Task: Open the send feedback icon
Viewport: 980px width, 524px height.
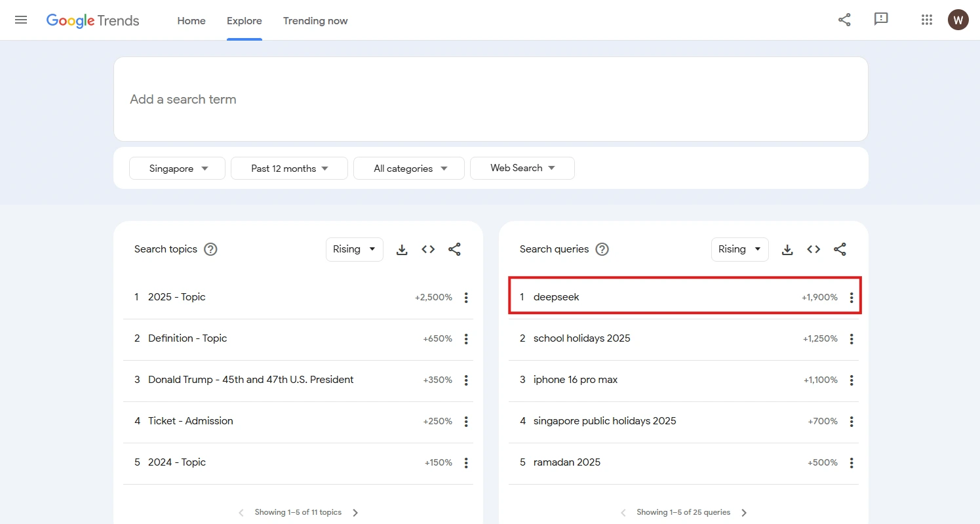Action: click(881, 20)
